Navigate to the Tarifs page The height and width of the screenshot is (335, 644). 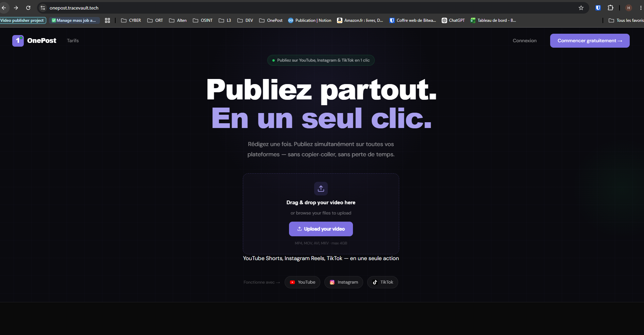[x=73, y=41]
